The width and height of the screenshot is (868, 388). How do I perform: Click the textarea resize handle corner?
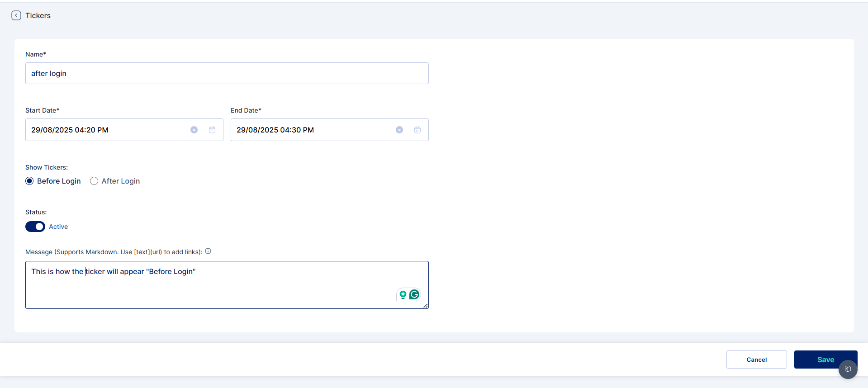click(x=426, y=306)
